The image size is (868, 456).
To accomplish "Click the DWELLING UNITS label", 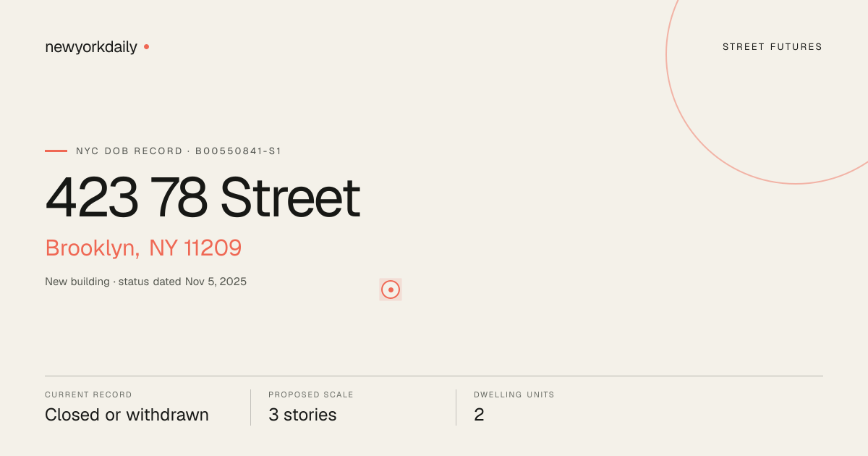I will click(514, 395).
